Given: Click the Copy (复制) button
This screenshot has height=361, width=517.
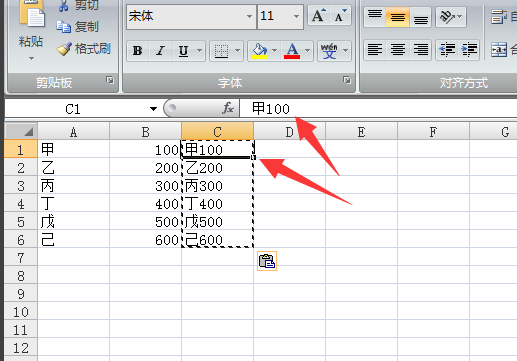Looking at the screenshot, I should [x=78, y=27].
